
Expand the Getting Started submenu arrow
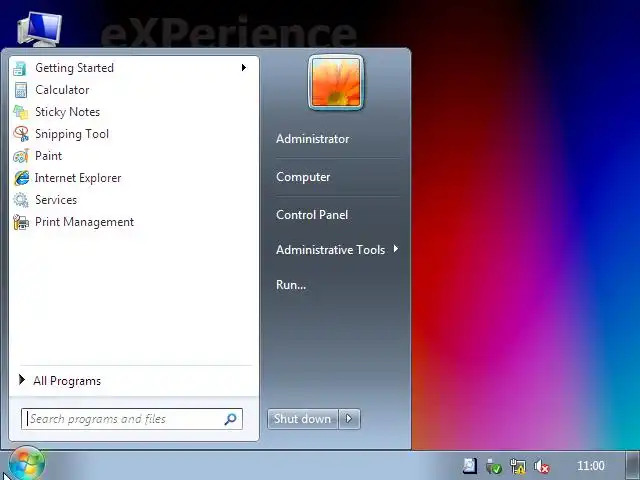244,67
